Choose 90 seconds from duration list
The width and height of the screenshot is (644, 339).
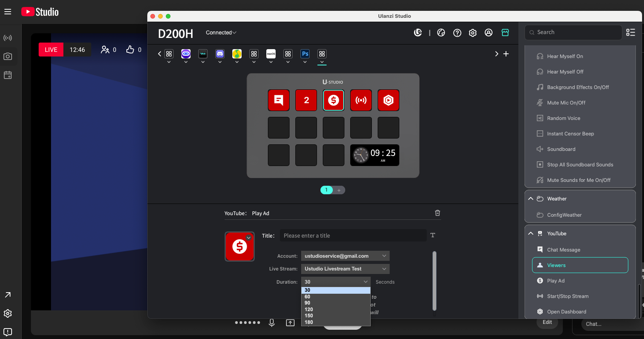click(x=308, y=303)
